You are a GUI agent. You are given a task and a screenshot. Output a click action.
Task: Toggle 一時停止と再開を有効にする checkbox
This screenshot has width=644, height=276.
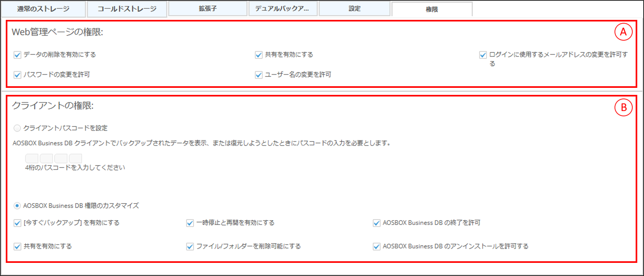coord(190,223)
